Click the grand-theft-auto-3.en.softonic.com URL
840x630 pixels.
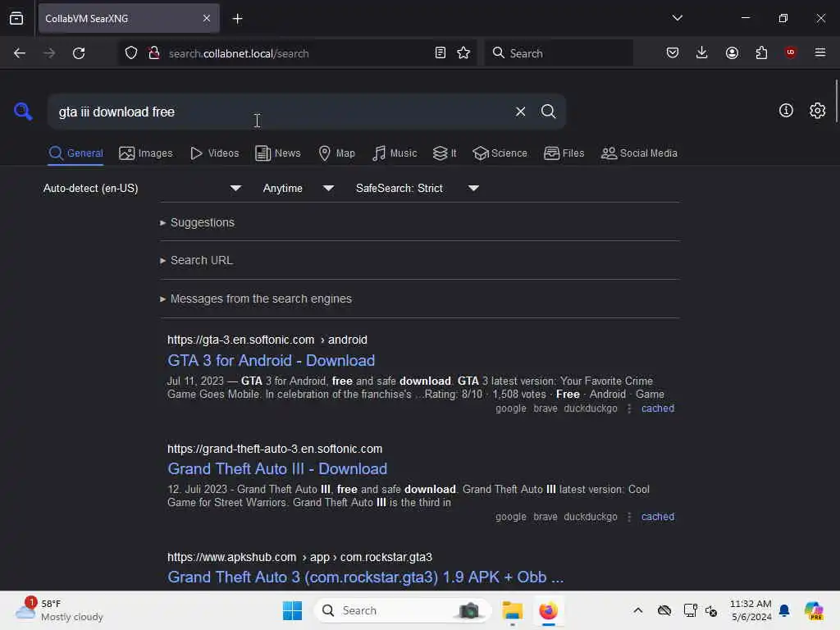(x=274, y=449)
